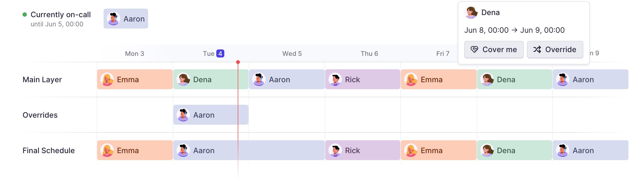Screen dimensions: 644x180
Task: Click Aaron's avatar in the Overrides row
Action: pyautogui.click(x=184, y=115)
